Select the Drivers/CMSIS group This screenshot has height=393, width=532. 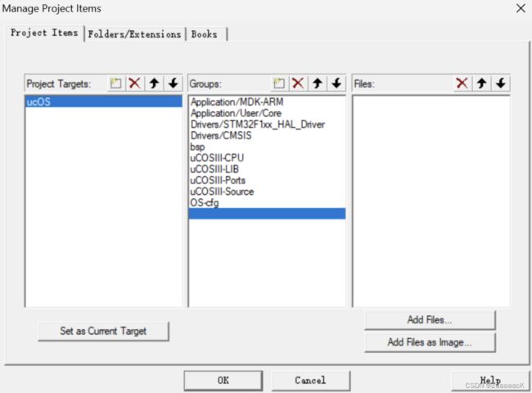(x=267, y=135)
